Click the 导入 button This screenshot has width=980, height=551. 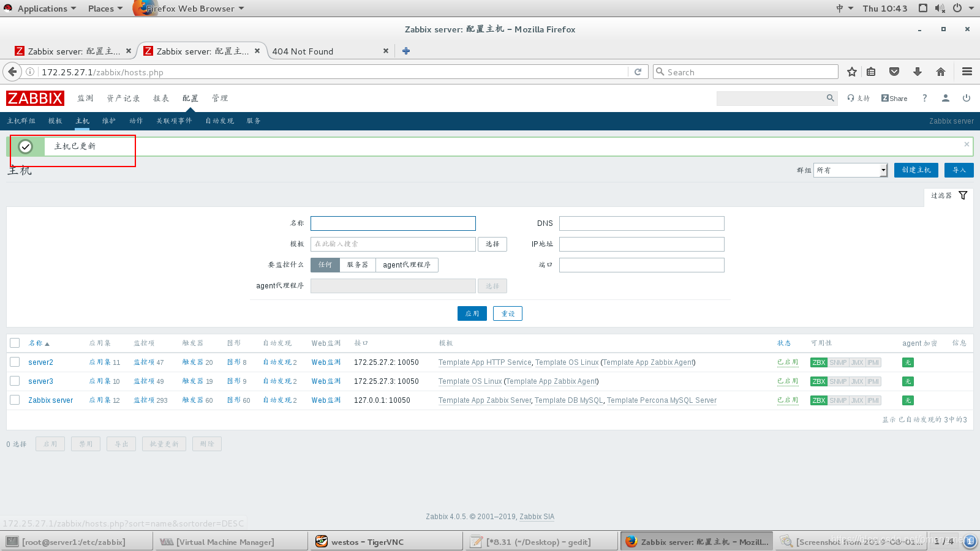959,170
